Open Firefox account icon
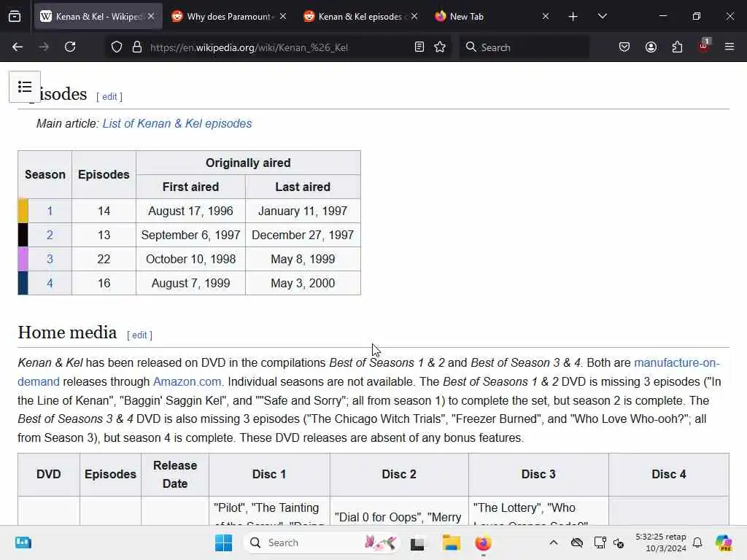 point(651,47)
